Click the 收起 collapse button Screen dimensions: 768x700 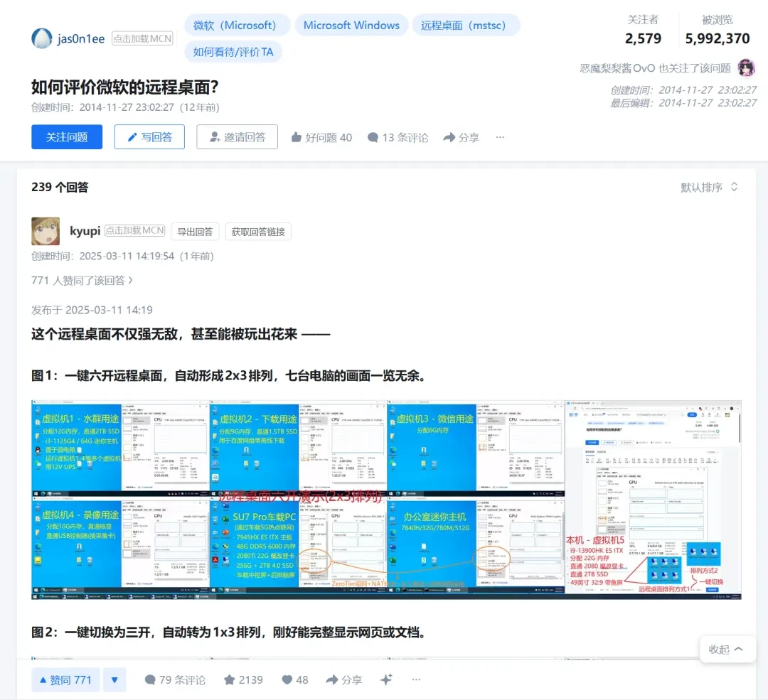(x=727, y=649)
